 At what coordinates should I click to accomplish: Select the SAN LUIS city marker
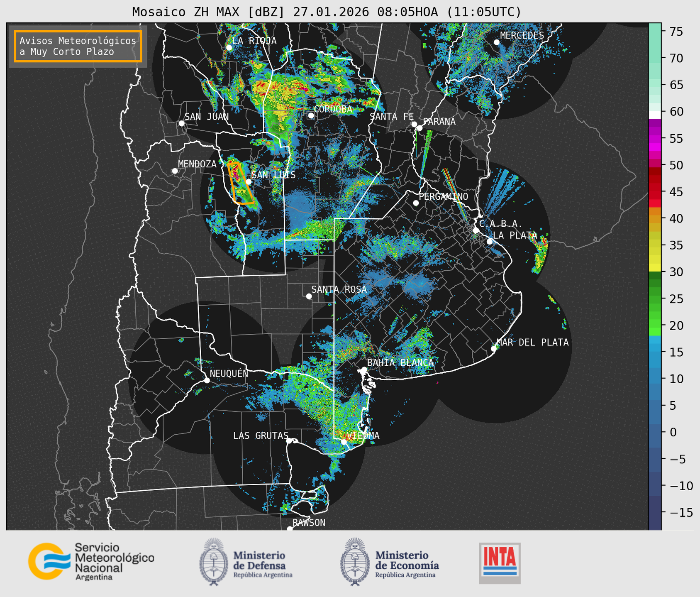[x=248, y=181]
